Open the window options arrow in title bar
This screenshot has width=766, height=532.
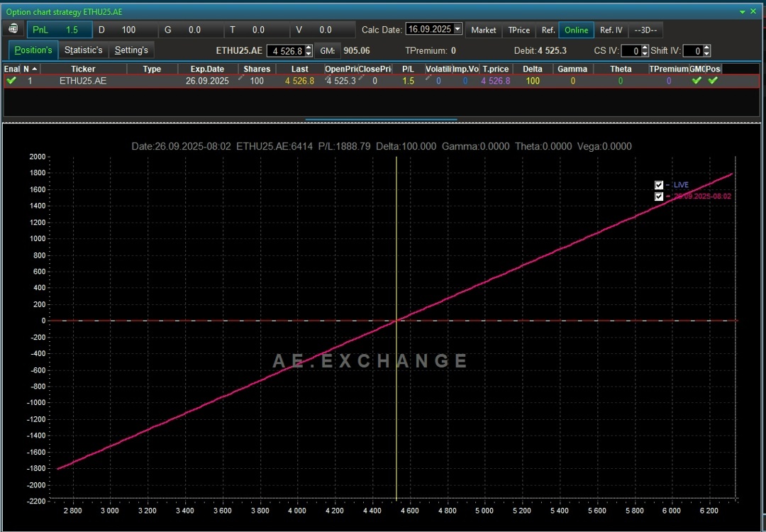tap(743, 12)
